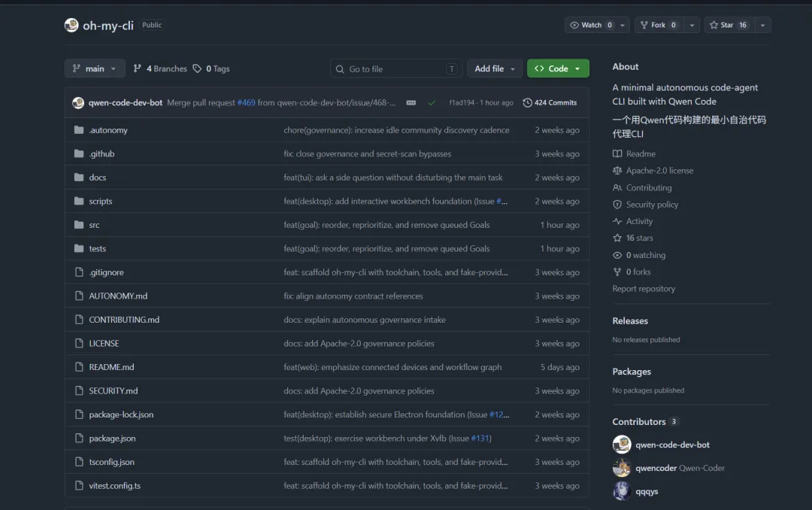The image size is (812, 510).
Task: Click the LICENSE file icon
Action: click(79, 343)
